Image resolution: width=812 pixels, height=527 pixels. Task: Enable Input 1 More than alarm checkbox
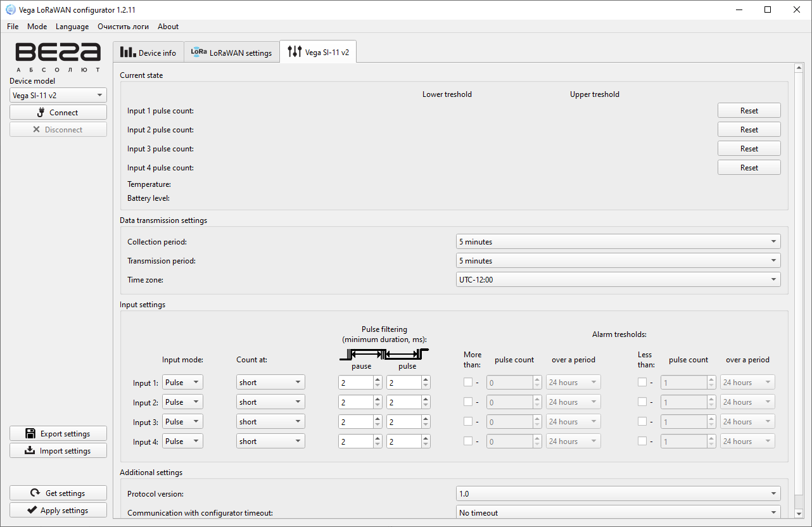[468, 383]
